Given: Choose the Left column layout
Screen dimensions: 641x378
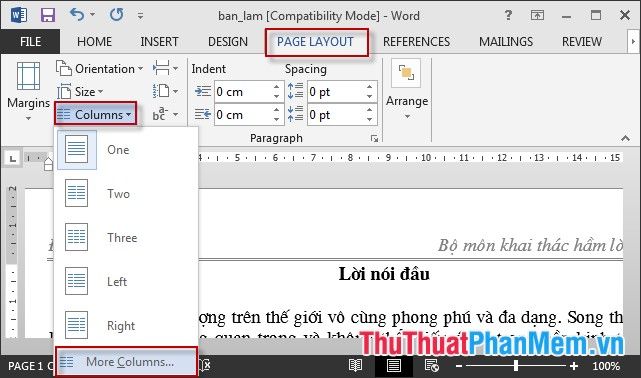Looking at the screenshot, I should click(x=126, y=281).
